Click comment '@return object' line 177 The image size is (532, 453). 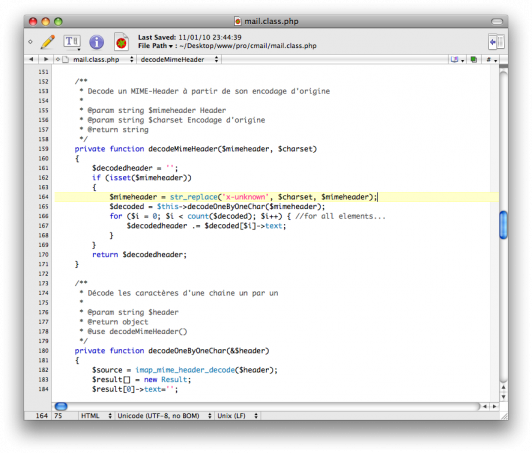click(114, 322)
